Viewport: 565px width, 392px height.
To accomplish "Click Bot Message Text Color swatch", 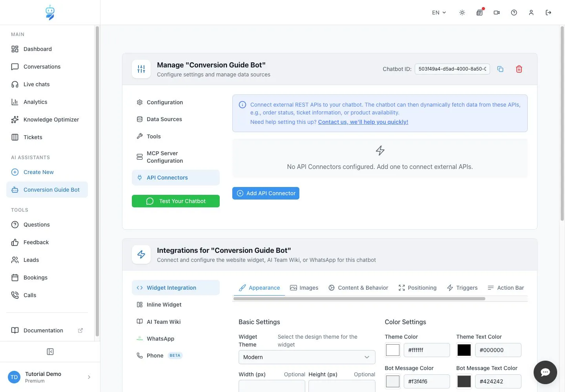I will tap(464, 381).
